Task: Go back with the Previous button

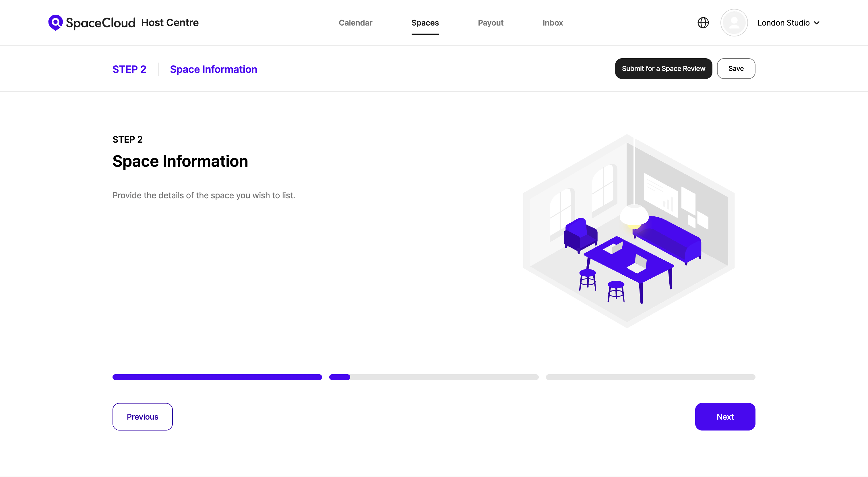Action: 142,417
